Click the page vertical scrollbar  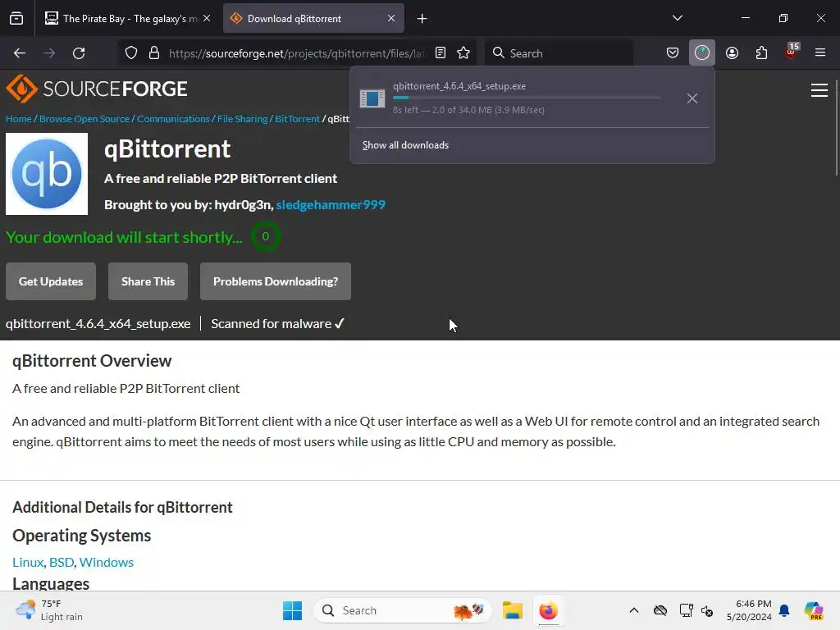click(836, 129)
